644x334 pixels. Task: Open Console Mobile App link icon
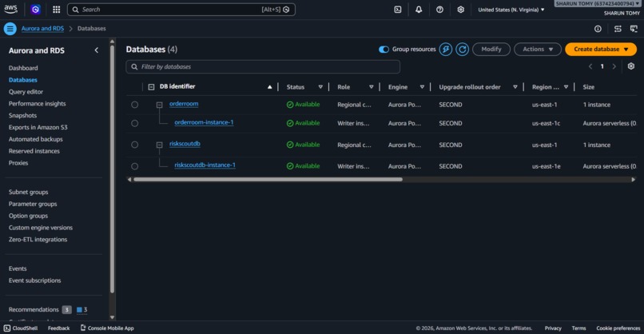[x=83, y=328]
